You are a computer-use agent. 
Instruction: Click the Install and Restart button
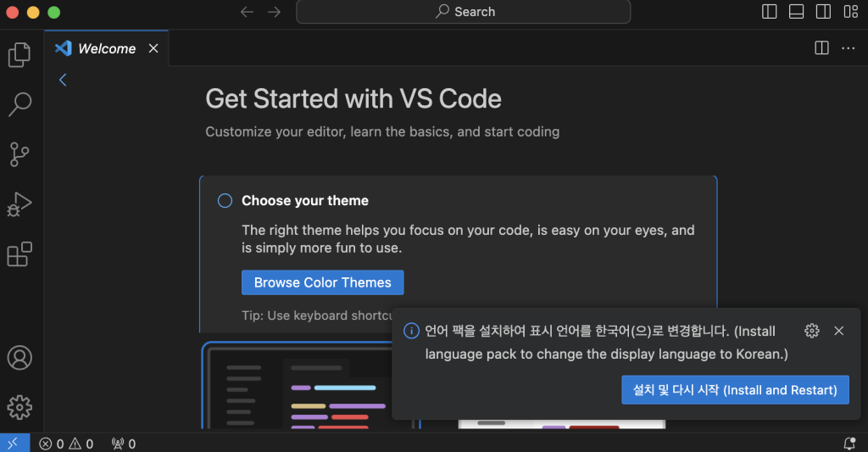(x=735, y=390)
